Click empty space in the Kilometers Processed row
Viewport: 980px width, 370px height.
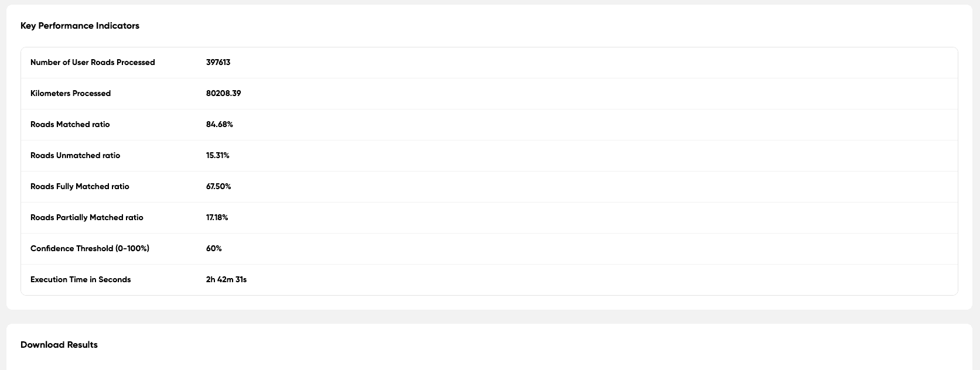point(586,94)
